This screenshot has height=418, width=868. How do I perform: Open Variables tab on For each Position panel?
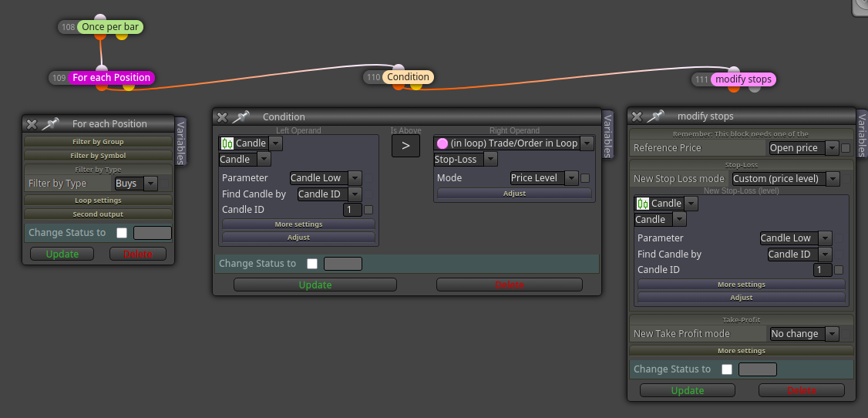(x=181, y=141)
